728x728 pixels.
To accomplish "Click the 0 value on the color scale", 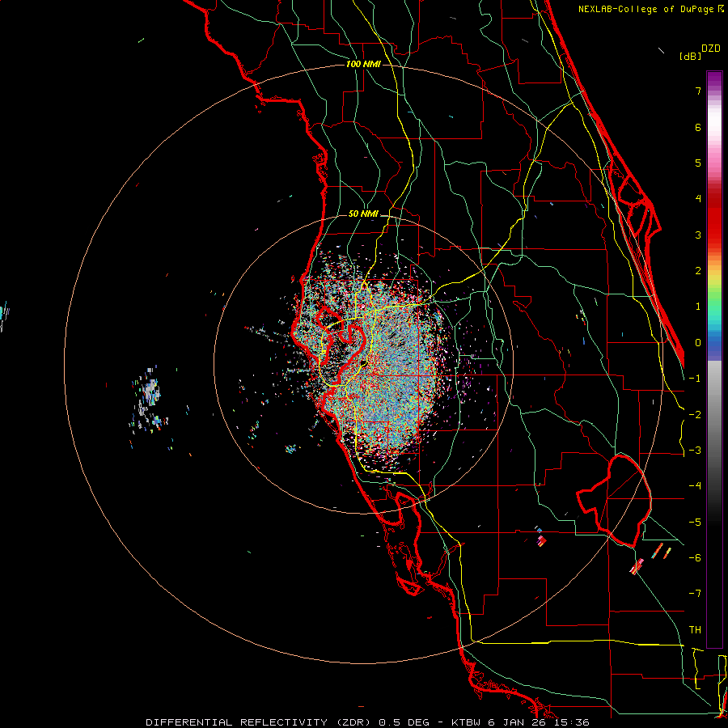I will tap(698, 343).
